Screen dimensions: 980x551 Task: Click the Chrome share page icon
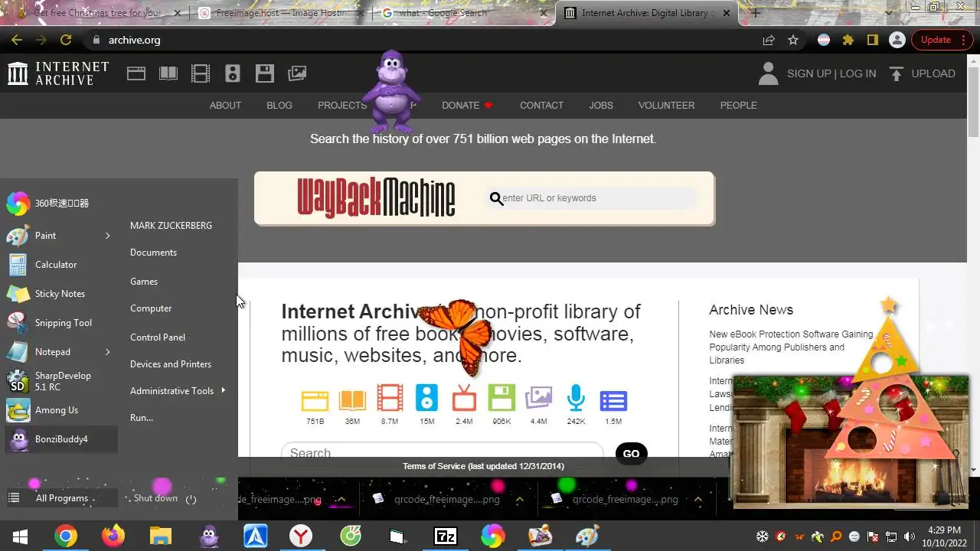coord(769,40)
